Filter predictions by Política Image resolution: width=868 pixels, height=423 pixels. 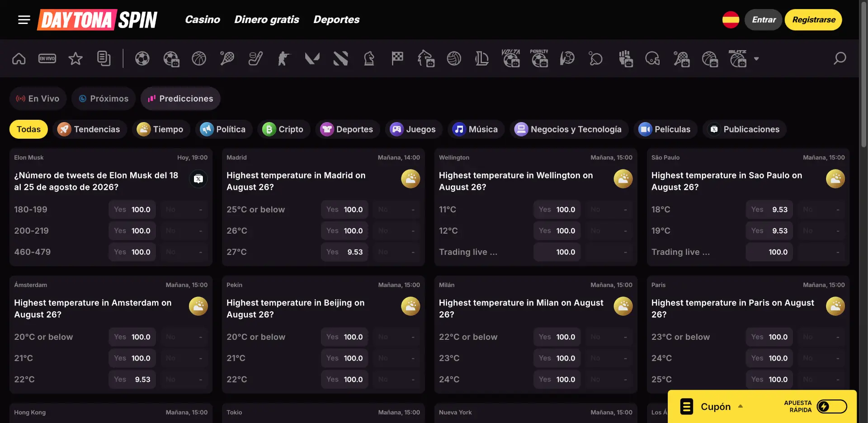point(224,129)
